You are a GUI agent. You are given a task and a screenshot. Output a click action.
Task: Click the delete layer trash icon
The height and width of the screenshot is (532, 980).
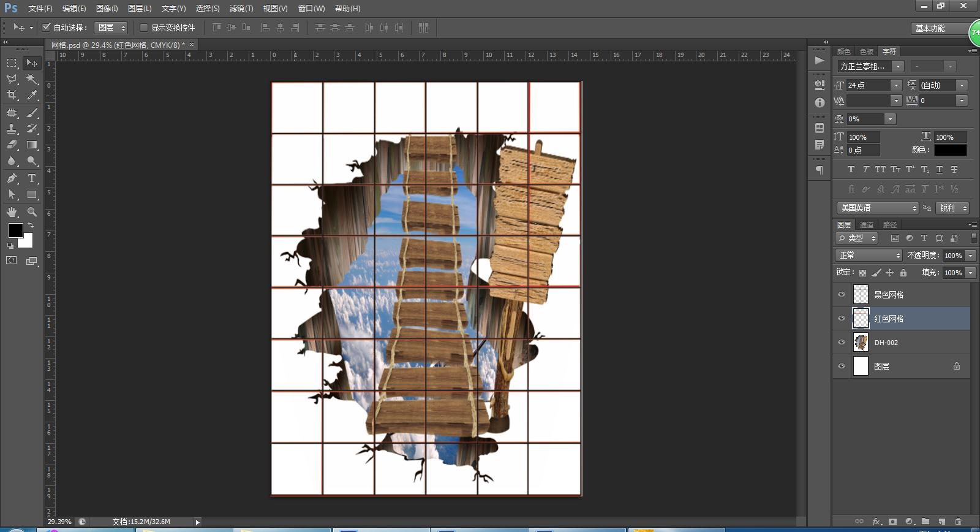[958, 522]
